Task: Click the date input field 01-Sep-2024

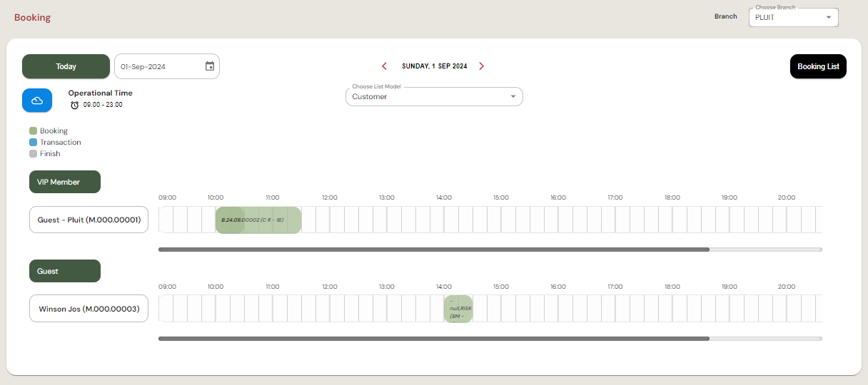Action: tap(158, 66)
